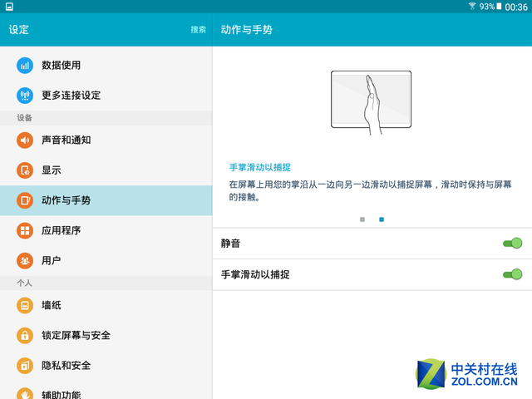532x399 pixels.
Task: Go to 声音和通知 settings
Action: coord(106,140)
